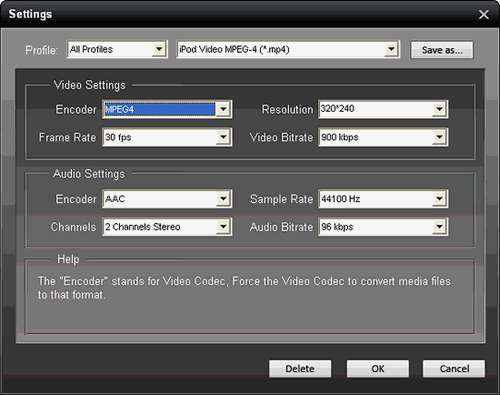Click the 320*240 resolution value field
Viewport: 500px width, 395px height.
click(x=376, y=109)
